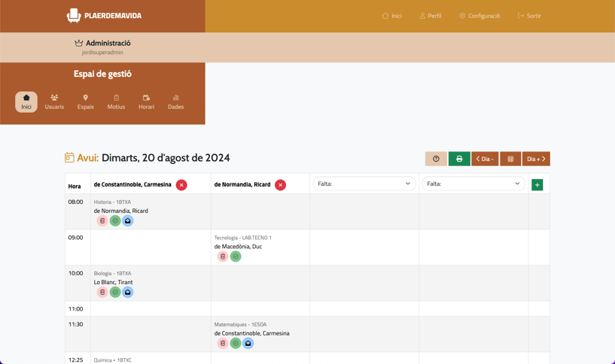Open the second Falta dropdown

pos(473,184)
